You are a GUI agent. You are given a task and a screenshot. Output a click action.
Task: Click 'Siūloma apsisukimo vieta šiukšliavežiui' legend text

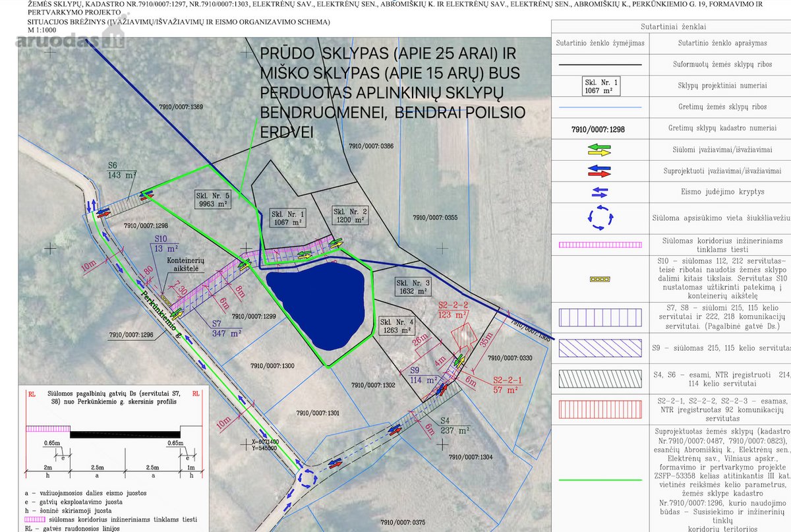[722, 217]
